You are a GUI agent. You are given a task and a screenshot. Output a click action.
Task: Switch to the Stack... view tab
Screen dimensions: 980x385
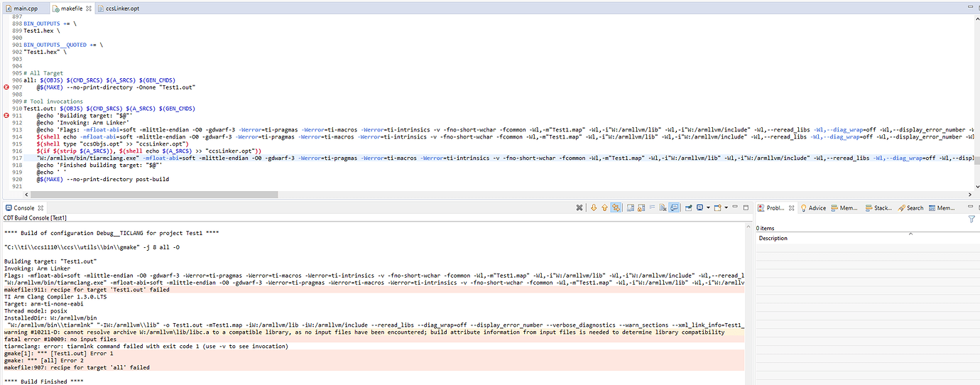(878, 208)
